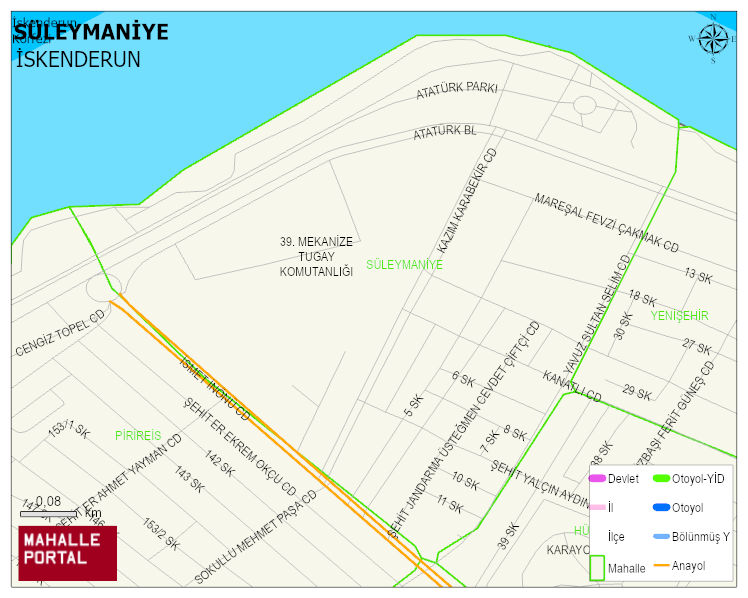This screenshot has height=598, width=748.
Task: Click the green Otoyol-YİD legend swatch
Action: 661,478
